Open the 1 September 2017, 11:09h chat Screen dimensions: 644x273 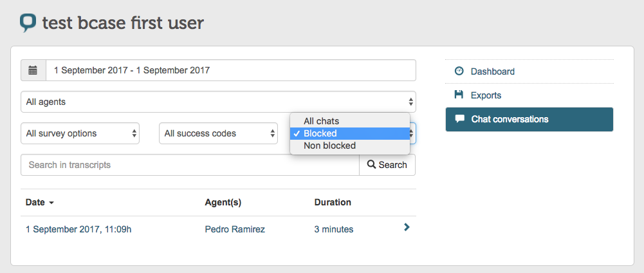click(x=78, y=229)
